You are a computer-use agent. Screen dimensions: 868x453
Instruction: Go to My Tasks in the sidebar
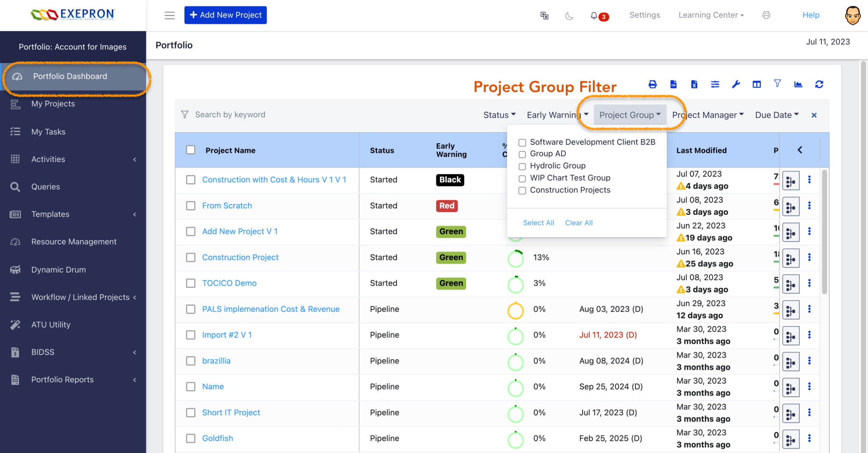click(x=48, y=131)
